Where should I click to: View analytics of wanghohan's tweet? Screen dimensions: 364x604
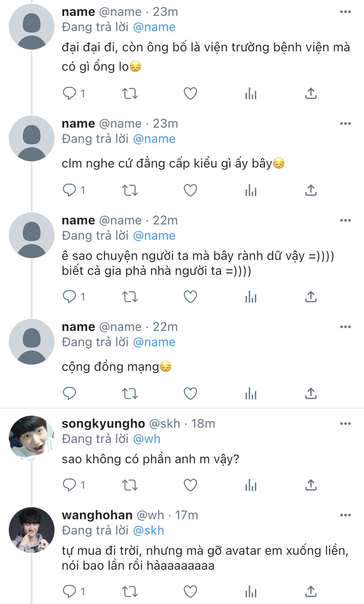[x=251, y=591]
